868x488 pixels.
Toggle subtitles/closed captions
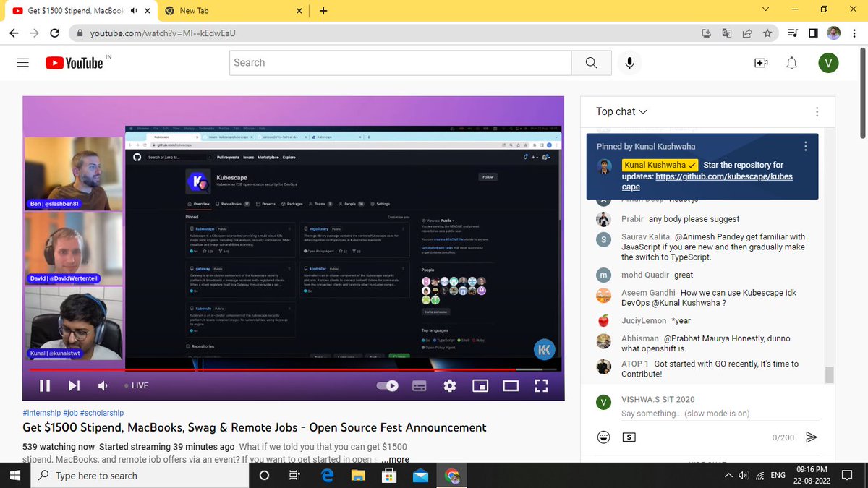click(419, 385)
